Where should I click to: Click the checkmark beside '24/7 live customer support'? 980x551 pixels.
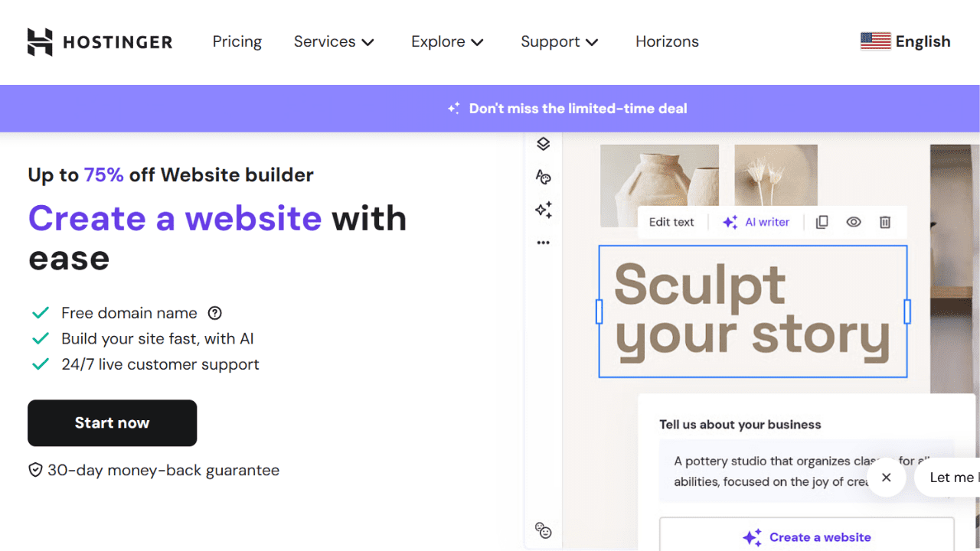tap(41, 364)
